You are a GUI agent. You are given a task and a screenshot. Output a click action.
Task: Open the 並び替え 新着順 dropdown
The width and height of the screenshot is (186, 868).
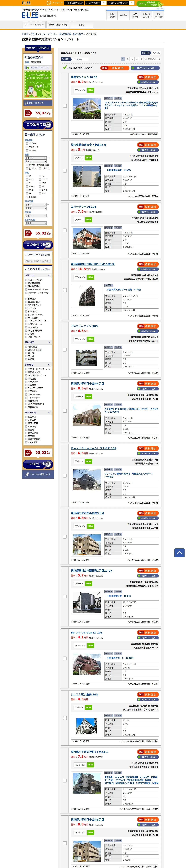point(80,59)
